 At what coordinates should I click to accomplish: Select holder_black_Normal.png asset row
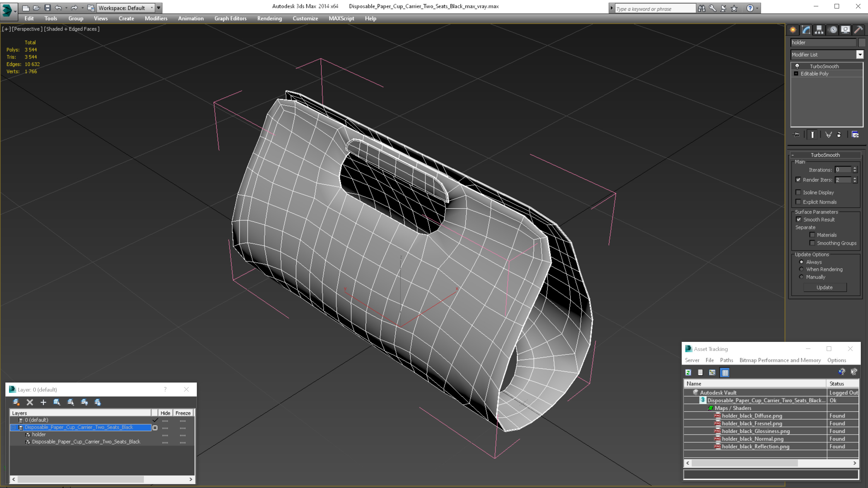tap(753, 439)
